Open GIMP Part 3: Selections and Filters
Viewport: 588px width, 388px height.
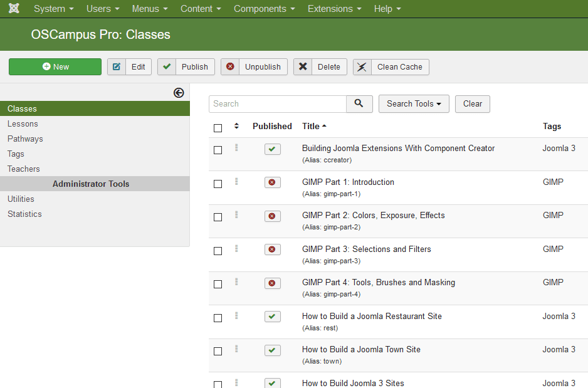tap(367, 249)
